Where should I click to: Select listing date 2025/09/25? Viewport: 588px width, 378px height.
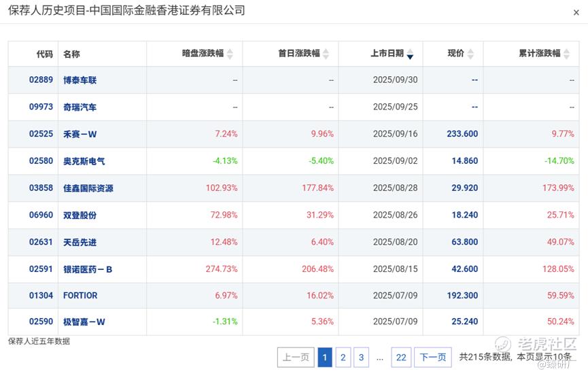(x=395, y=107)
